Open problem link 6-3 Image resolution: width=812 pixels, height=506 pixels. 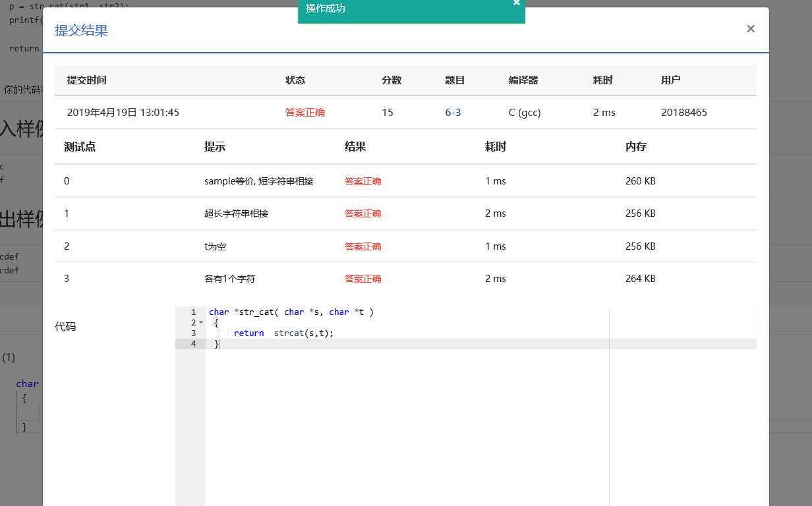(x=453, y=113)
